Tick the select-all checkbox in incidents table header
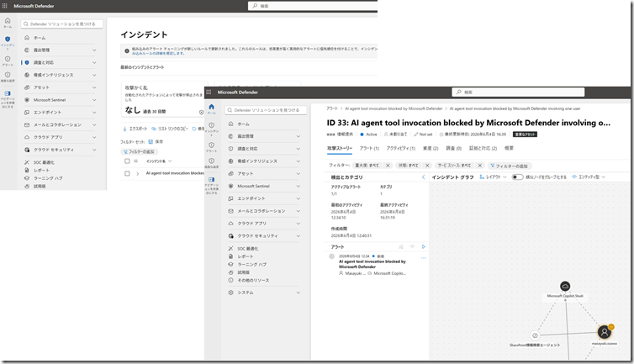The width and height of the screenshot is (634, 364). (127, 161)
